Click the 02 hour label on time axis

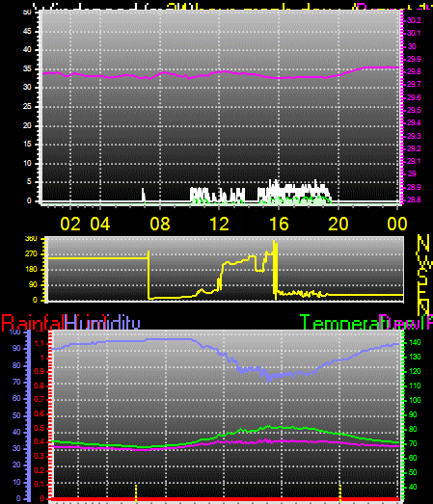[x=70, y=224]
